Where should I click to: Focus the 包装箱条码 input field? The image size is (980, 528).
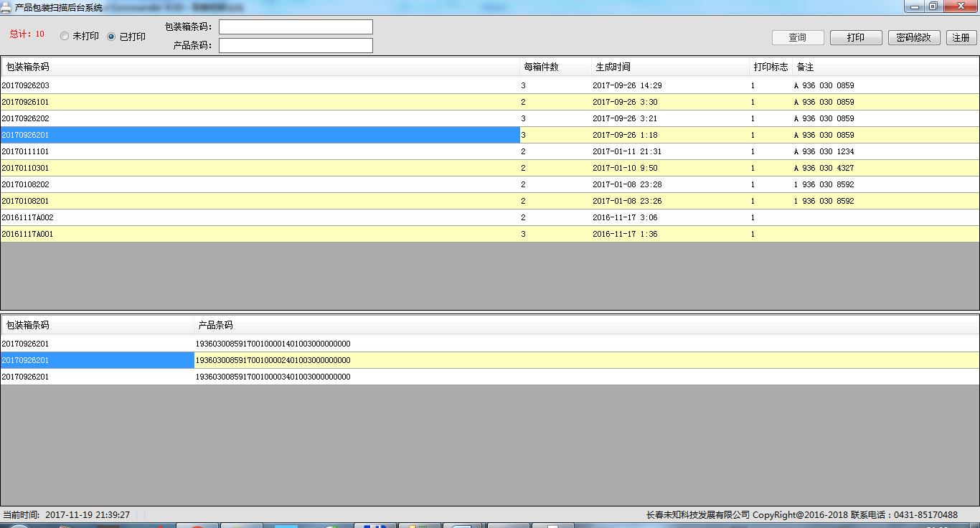296,27
